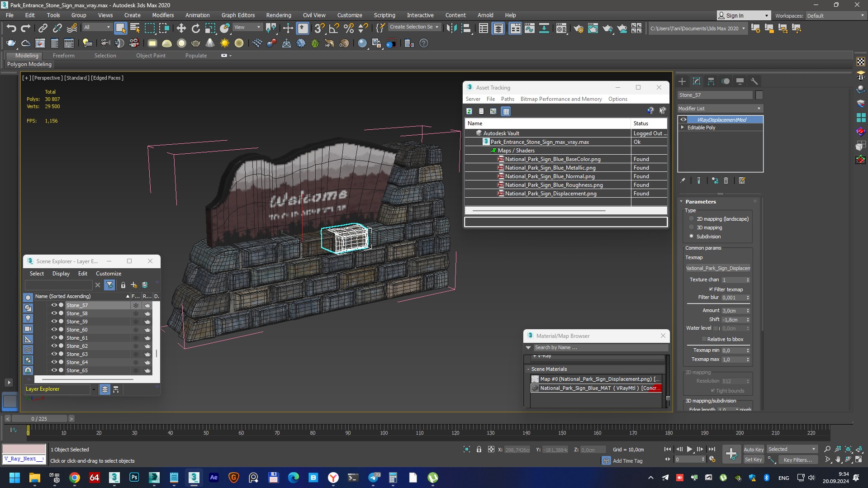Open Create Selection Set dropdown

(x=414, y=27)
